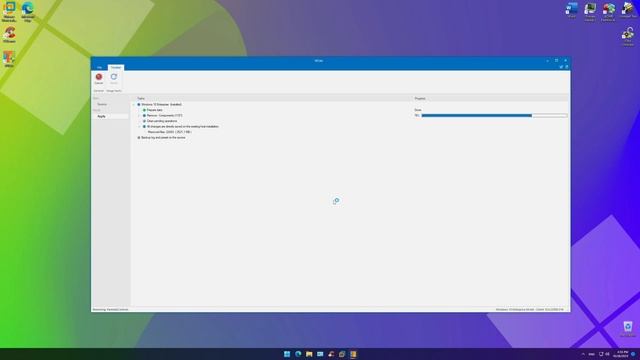Click the processing status text in status bar

point(110,309)
